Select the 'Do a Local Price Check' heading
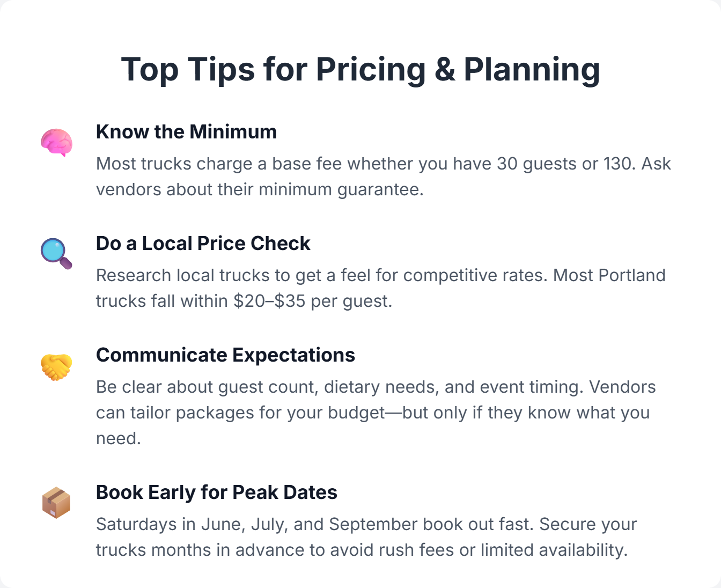This screenshot has width=721, height=588. [x=203, y=244]
